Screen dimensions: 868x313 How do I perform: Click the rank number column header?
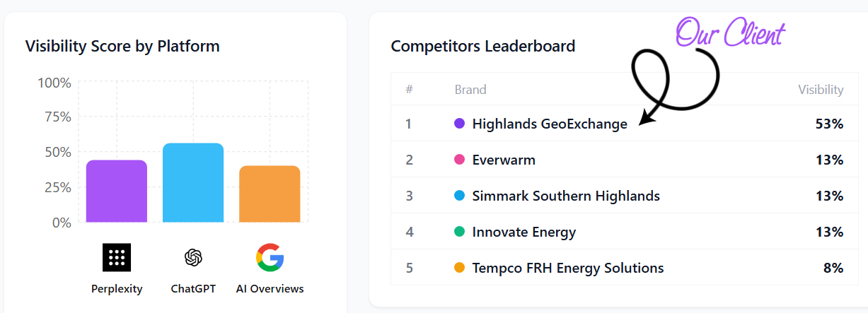pos(409,90)
